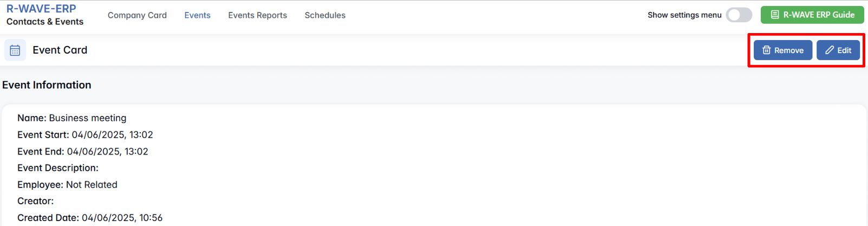Click the pencil icon on Edit
This screenshot has width=868, height=226.
pyautogui.click(x=829, y=50)
